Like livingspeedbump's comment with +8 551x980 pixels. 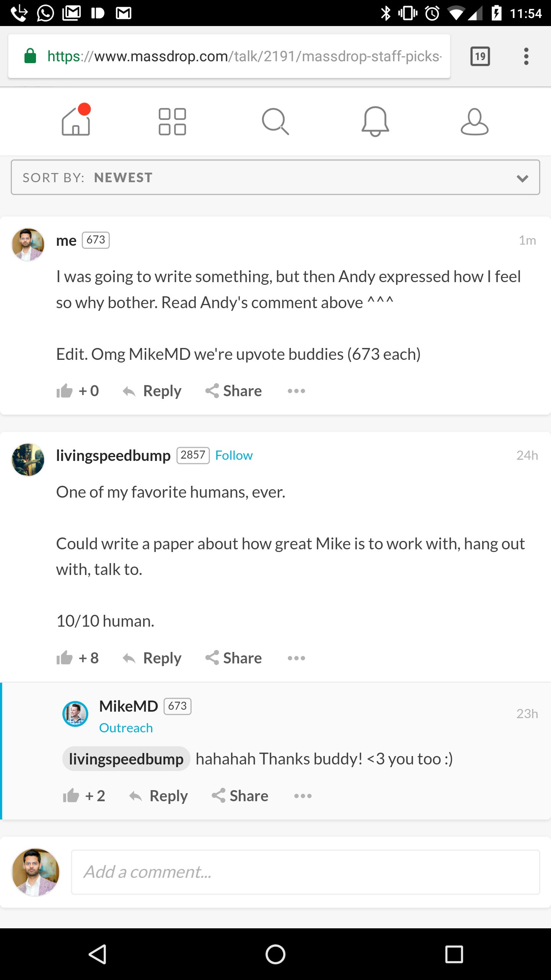tap(65, 658)
